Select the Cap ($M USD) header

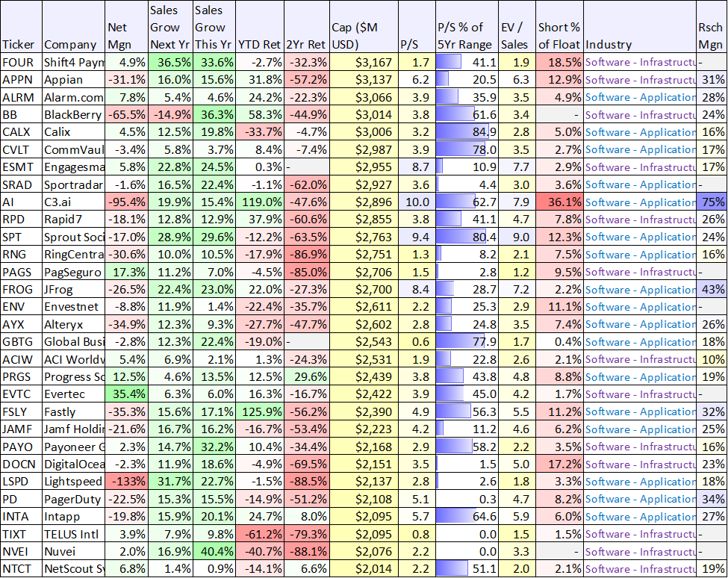(364, 26)
